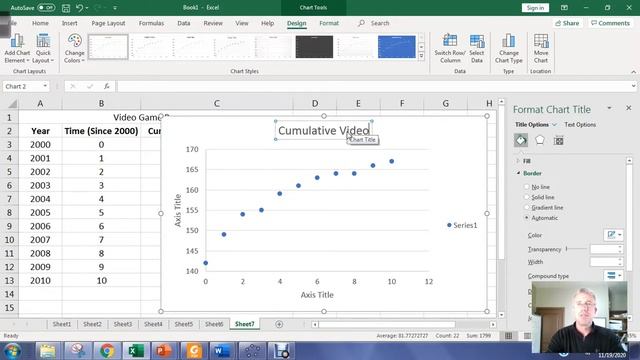Select No line border option
640x360 pixels.
pyautogui.click(x=527, y=187)
